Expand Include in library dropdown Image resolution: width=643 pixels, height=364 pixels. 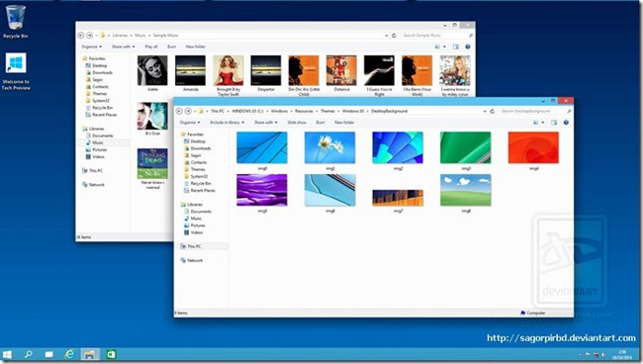click(227, 123)
